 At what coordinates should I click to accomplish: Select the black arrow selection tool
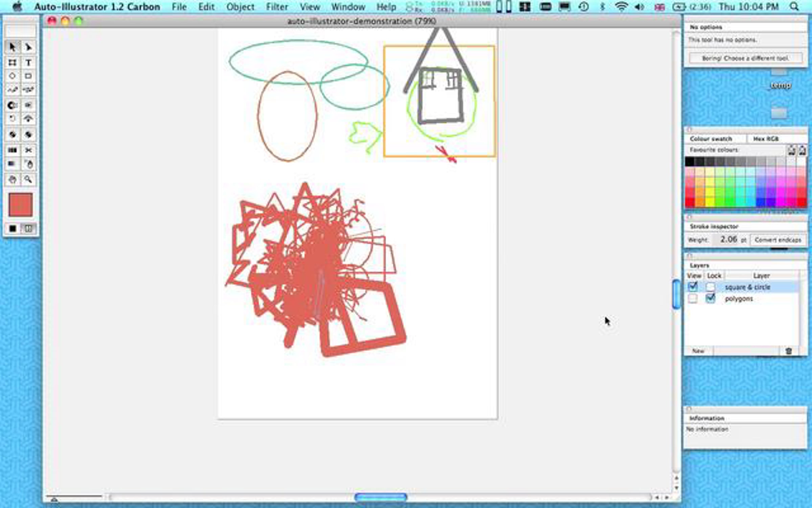point(13,47)
